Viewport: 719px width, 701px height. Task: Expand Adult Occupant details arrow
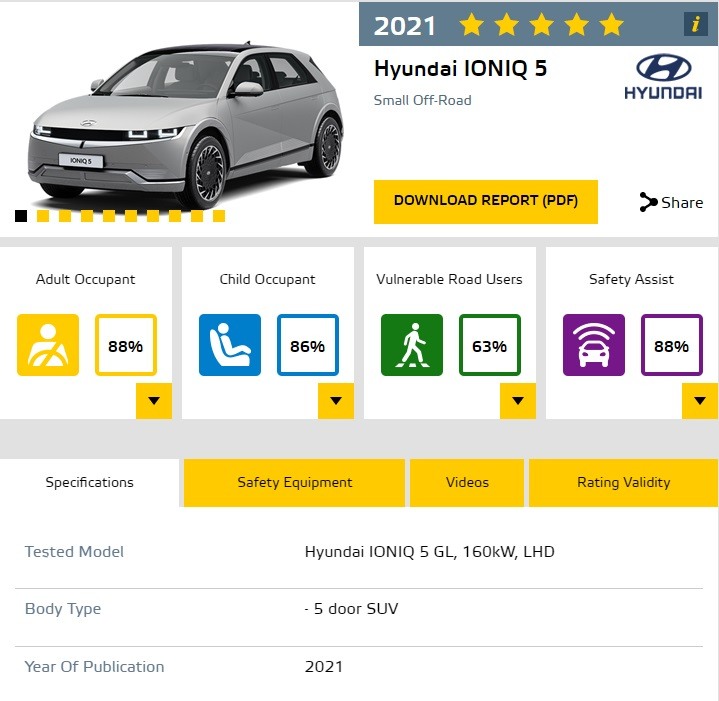pyautogui.click(x=154, y=401)
